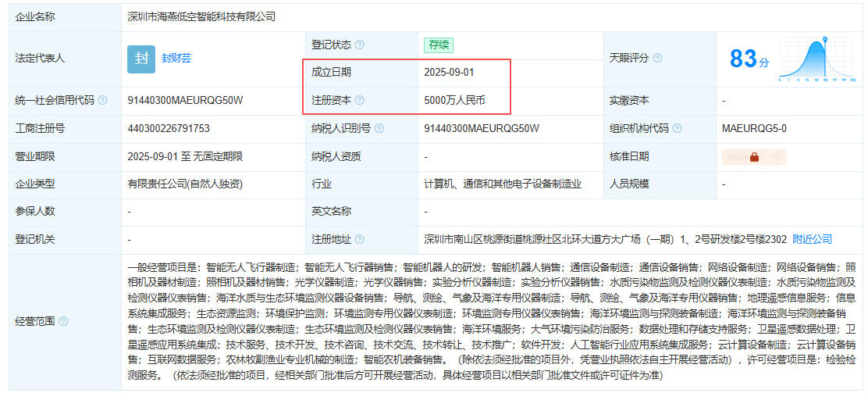Open legal representative 封财芸 profile link
Viewport: 868px width, 393px height.
click(176, 58)
